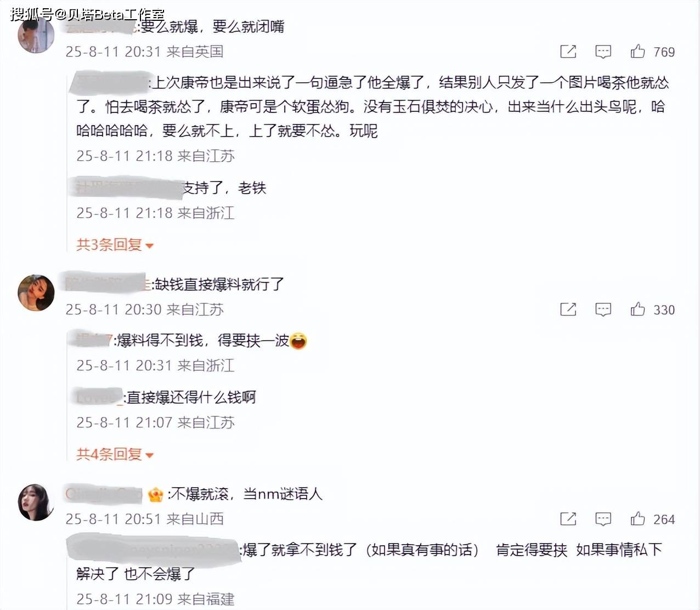Like the comment with 330 likes

pos(638,309)
